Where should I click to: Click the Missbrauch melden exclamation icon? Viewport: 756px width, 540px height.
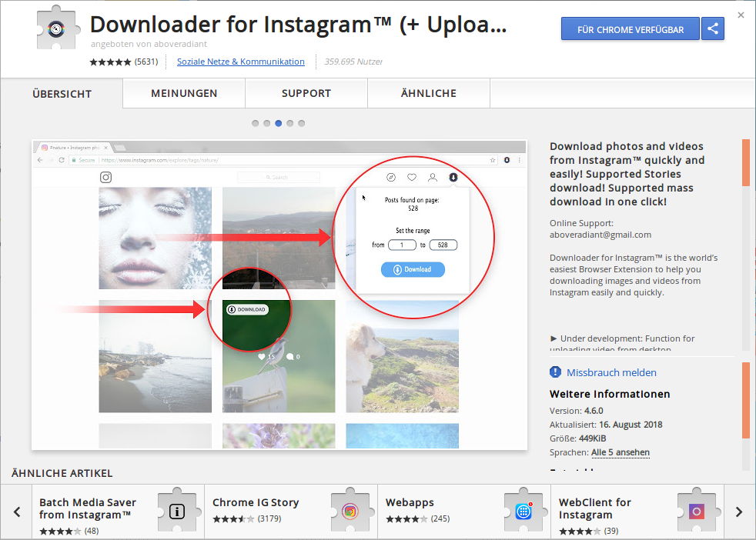[x=555, y=372]
